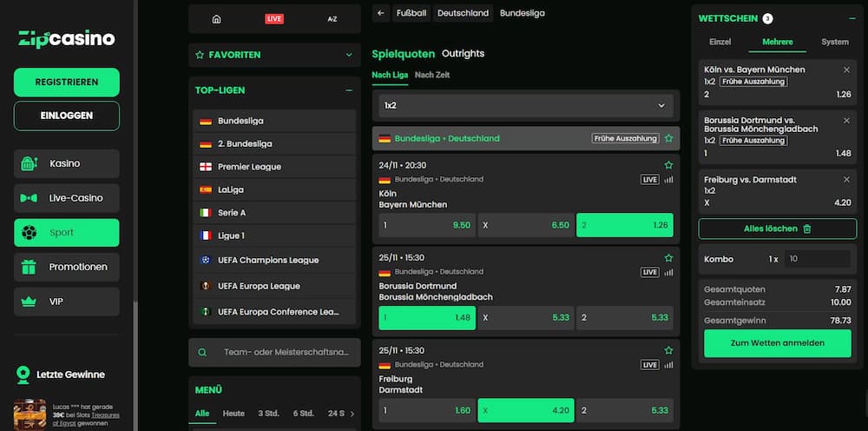Open Promotionen from the sidebar

click(x=67, y=267)
